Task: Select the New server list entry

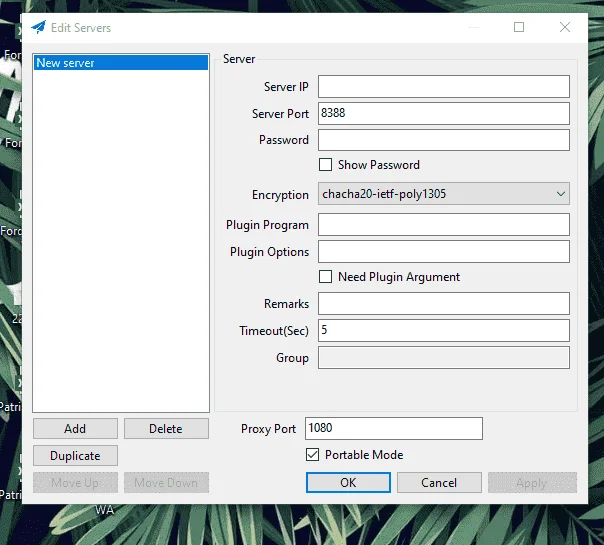Action: click(121, 63)
